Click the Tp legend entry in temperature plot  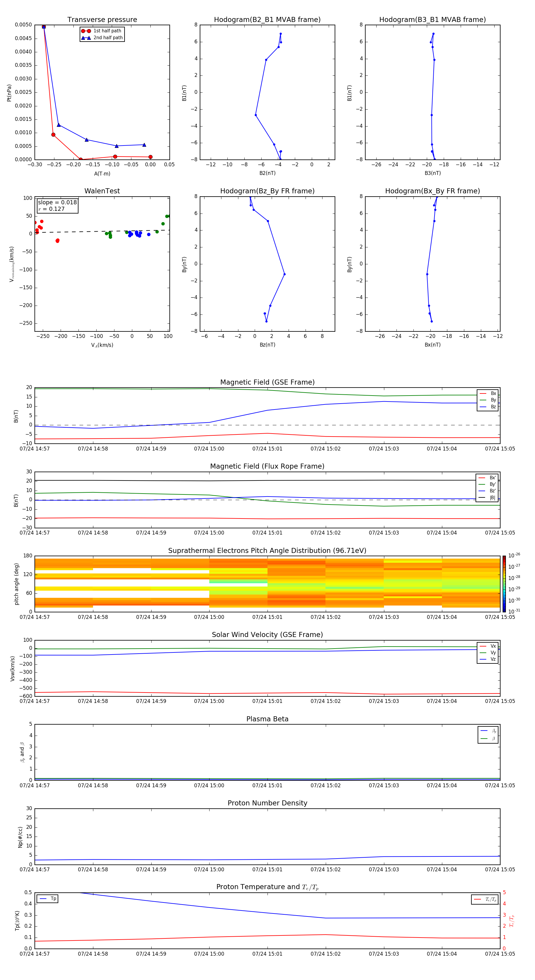click(x=48, y=899)
